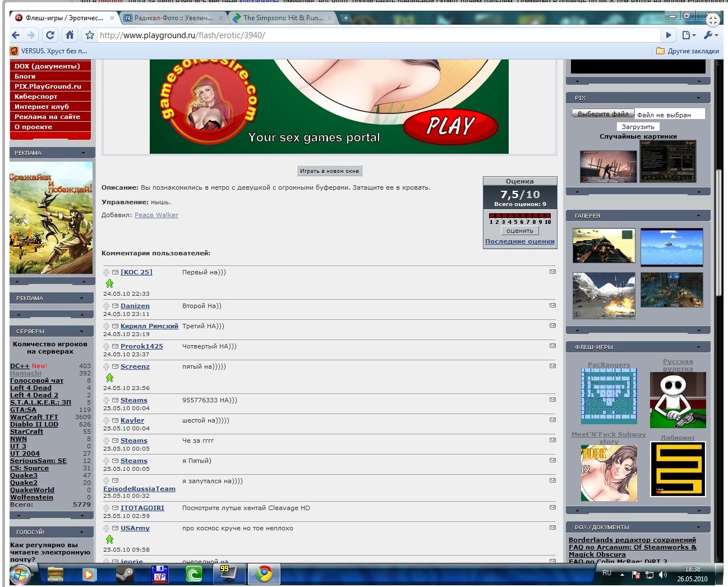
Task: Collapse the ФЛЕШ-ИГРЫ panel header arrow
Action: (x=698, y=347)
